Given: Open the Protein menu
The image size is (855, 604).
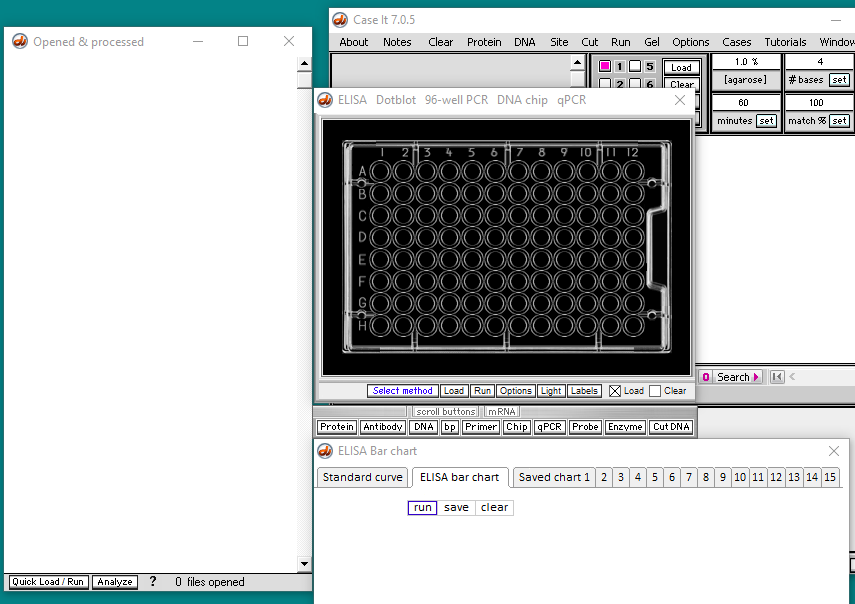Looking at the screenshot, I should tap(484, 42).
